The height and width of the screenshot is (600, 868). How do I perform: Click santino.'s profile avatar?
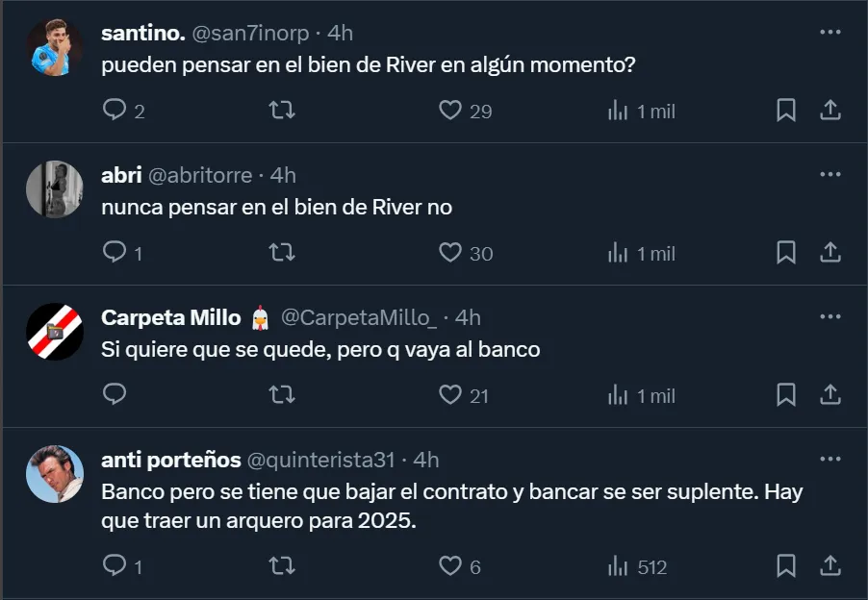(55, 46)
